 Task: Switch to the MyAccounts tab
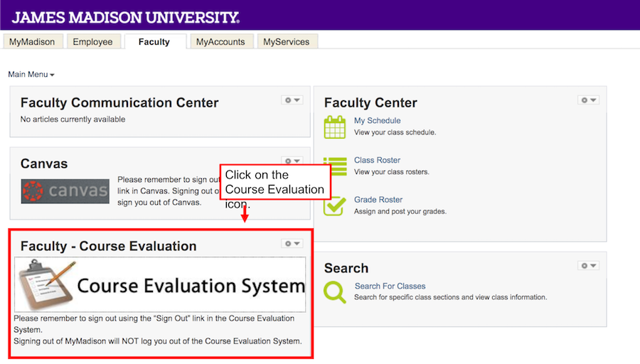tap(220, 42)
